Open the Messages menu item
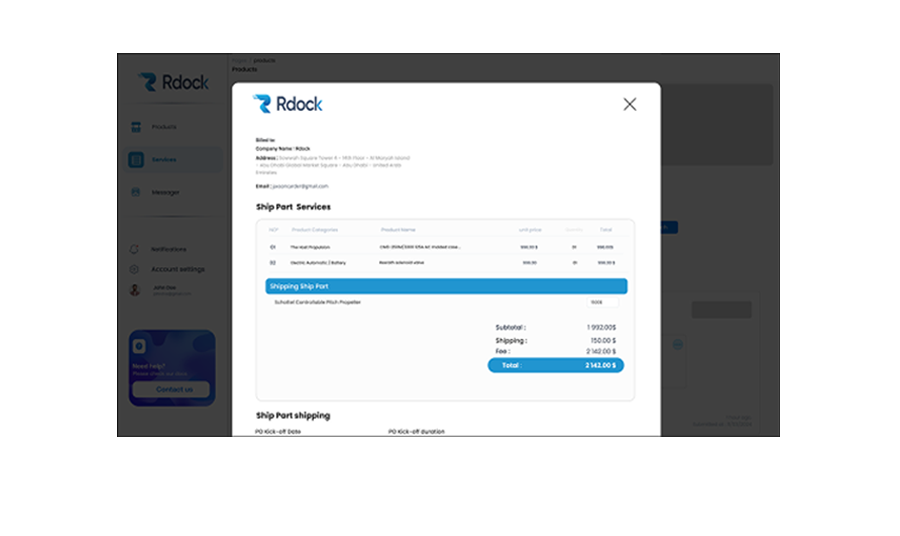The height and width of the screenshot is (536, 900). click(165, 192)
